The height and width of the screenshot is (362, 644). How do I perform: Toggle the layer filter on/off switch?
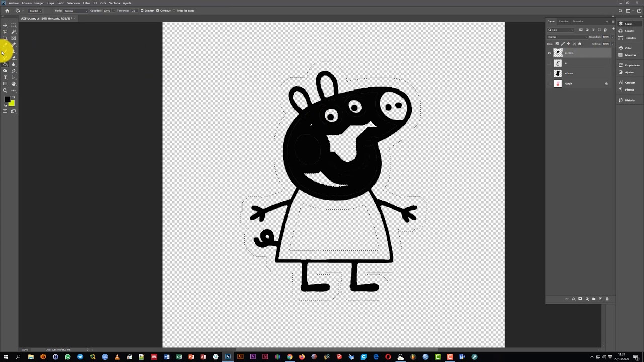[x=613, y=29]
